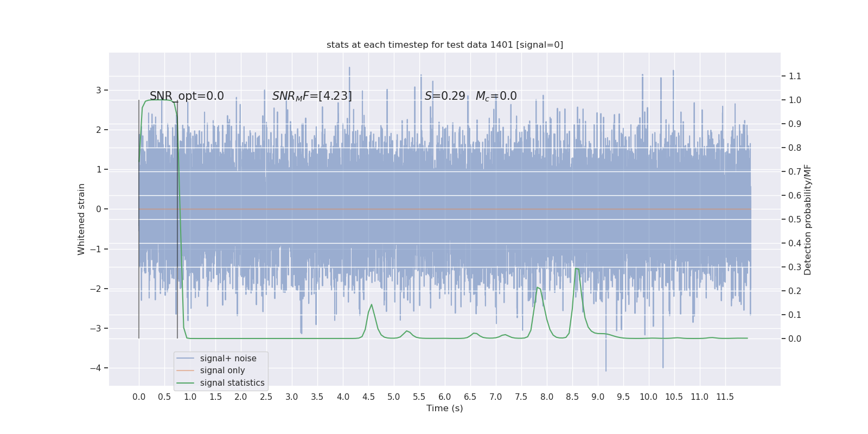Click the SNR_MF=[4.23] annotation
Viewport: 868px width, 434px height.
coord(312,96)
